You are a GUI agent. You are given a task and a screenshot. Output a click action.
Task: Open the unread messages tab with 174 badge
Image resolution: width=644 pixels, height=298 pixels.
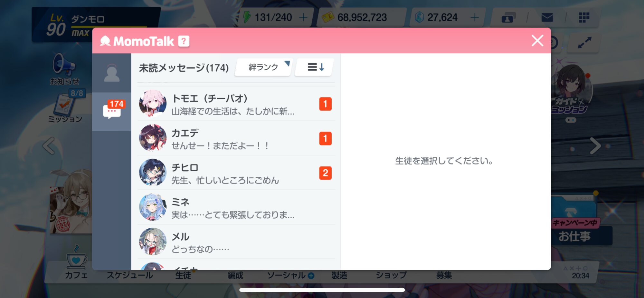click(112, 112)
